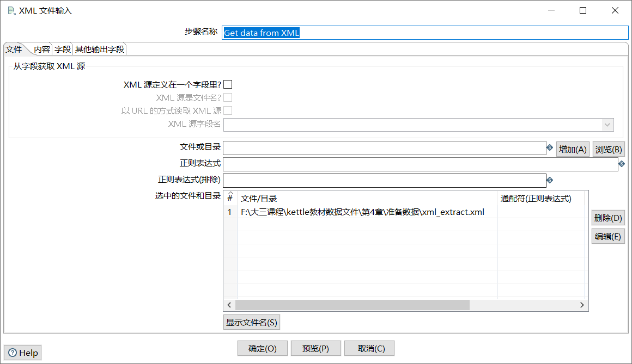The height and width of the screenshot is (364, 632).
Task: Click the 浏览(B) button
Action: 609,150
